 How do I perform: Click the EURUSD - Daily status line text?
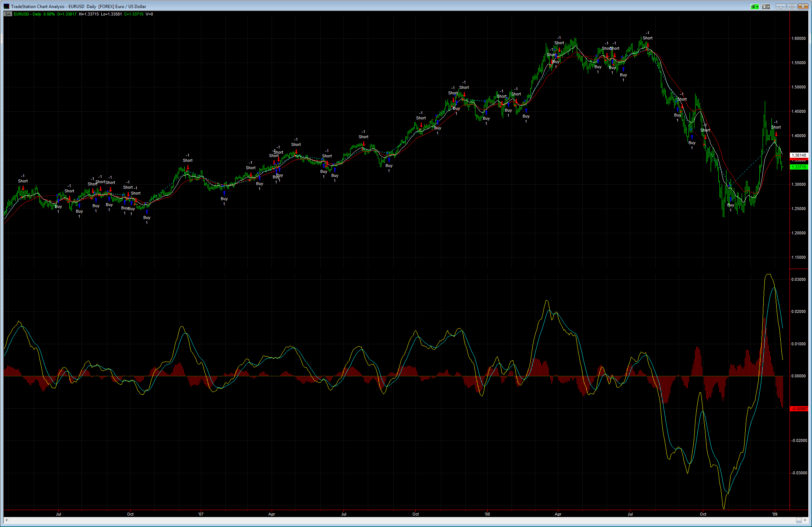tap(28, 14)
